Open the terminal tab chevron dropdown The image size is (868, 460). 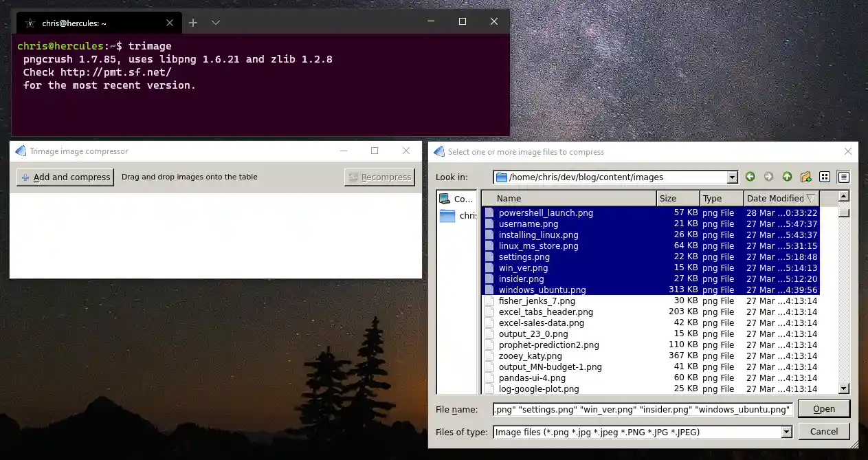(215, 21)
